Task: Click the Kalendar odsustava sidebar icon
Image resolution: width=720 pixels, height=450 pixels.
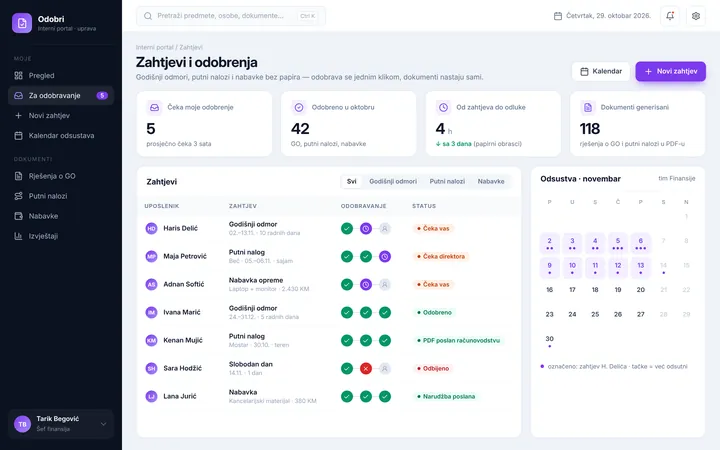Action: pyautogui.click(x=18, y=135)
